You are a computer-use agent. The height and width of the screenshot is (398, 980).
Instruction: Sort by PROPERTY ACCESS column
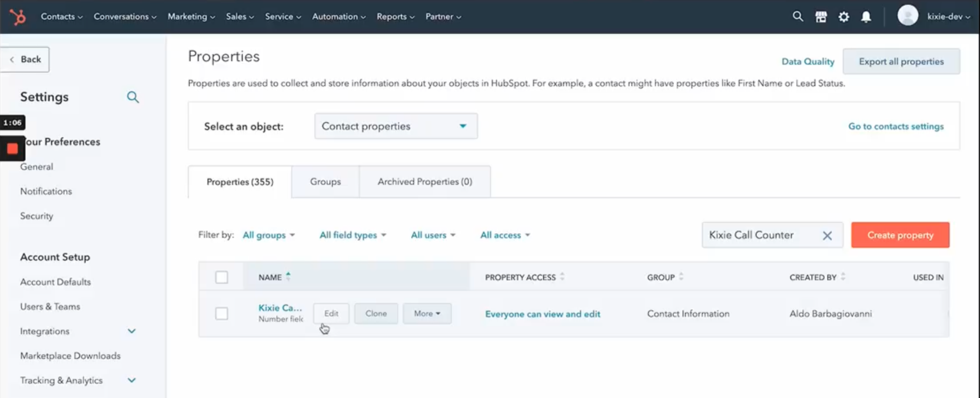[x=562, y=277]
